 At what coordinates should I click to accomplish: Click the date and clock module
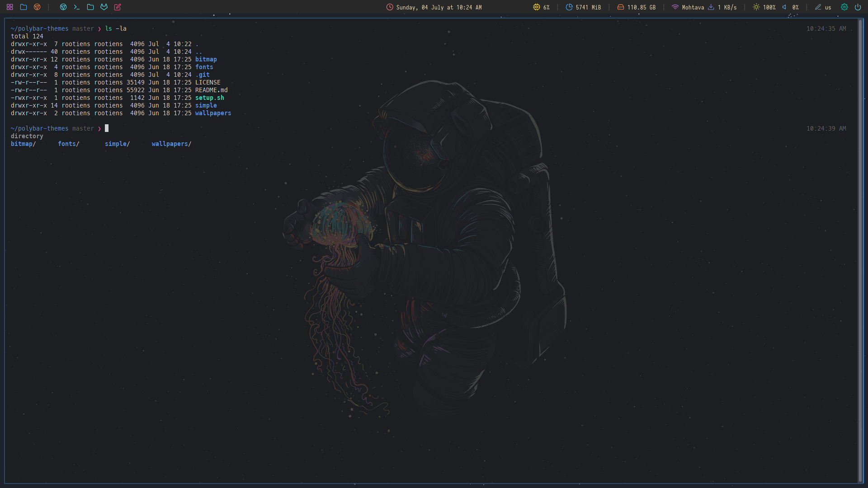[434, 7]
